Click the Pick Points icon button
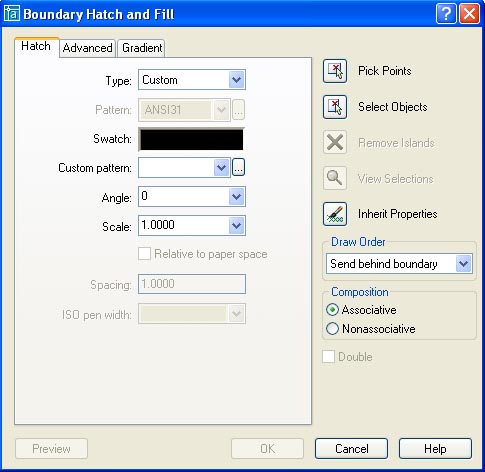 click(335, 71)
